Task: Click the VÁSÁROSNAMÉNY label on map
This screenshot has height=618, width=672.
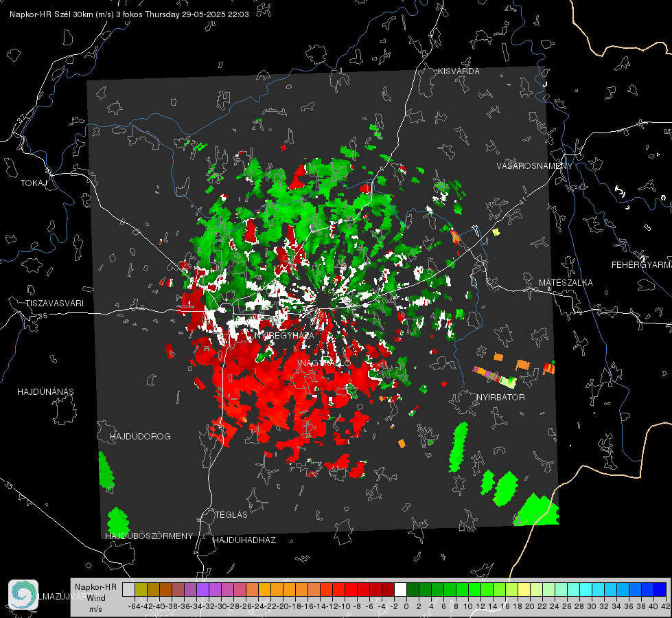Action: click(535, 166)
